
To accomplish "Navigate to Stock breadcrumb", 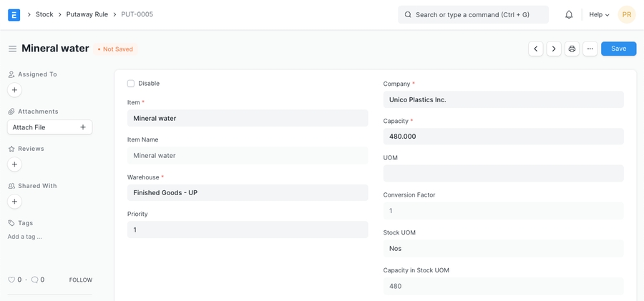I will 44,14.
